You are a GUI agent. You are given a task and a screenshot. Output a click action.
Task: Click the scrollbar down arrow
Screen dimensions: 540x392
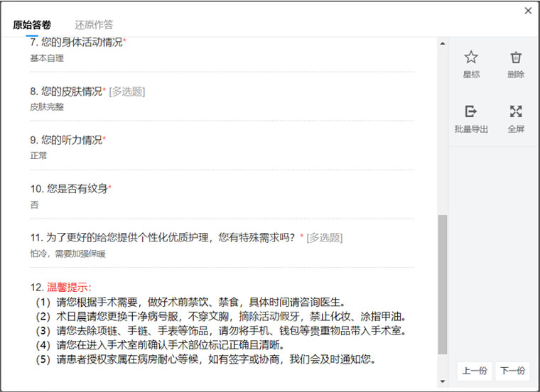[443, 381]
